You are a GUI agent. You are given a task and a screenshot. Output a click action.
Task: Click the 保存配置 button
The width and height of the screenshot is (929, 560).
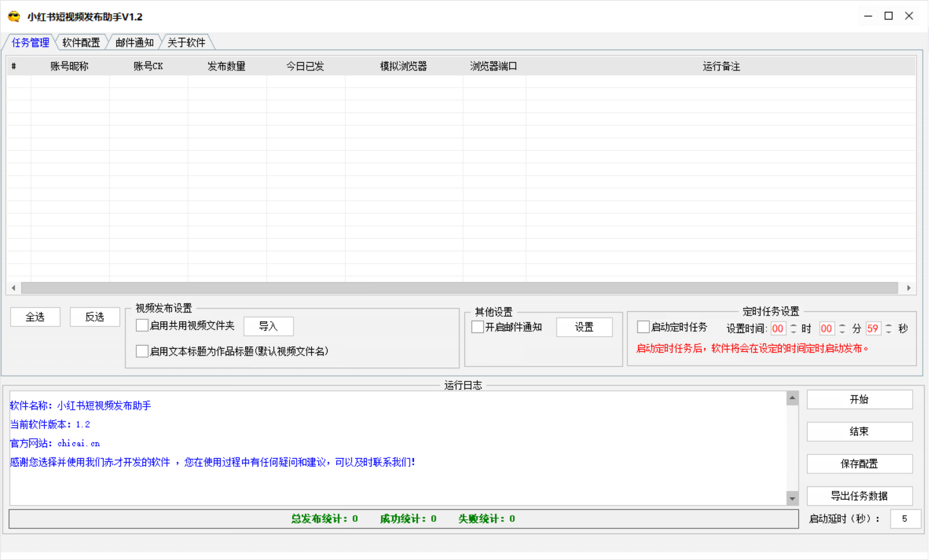click(859, 464)
